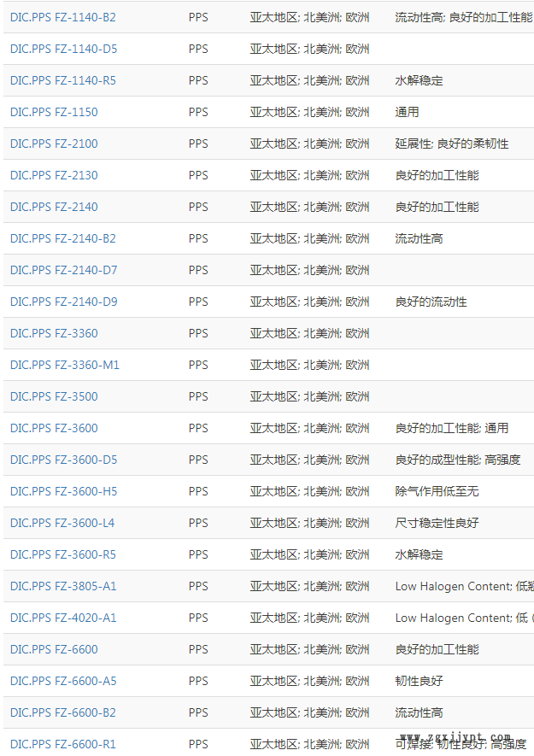Click '流动性高' in the FZ-2140-B2 row
Screen dimensions: 534x756
click(419, 238)
